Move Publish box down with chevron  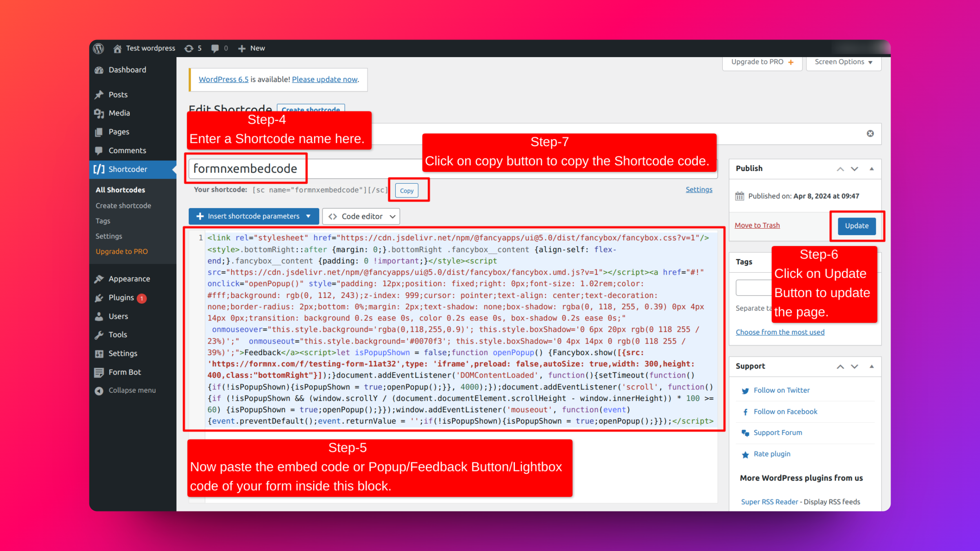[855, 169]
